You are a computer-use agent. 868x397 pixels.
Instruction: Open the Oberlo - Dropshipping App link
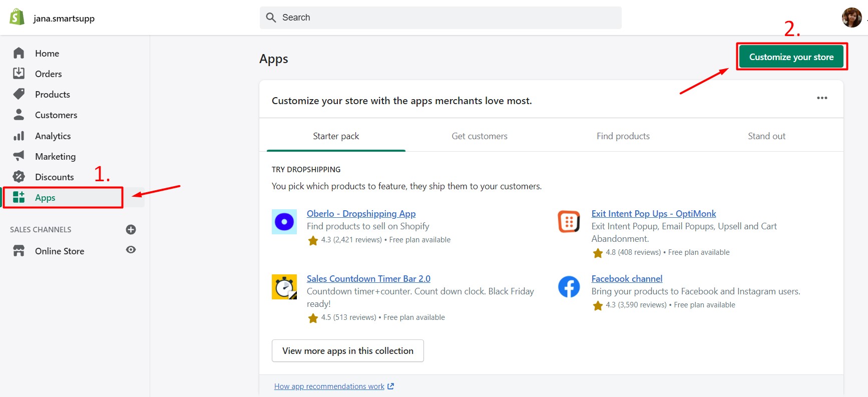pos(361,213)
